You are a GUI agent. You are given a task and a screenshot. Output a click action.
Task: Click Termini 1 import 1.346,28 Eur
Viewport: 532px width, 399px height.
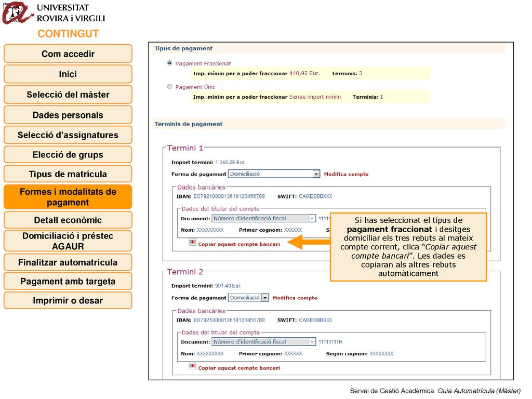click(230, 163)
